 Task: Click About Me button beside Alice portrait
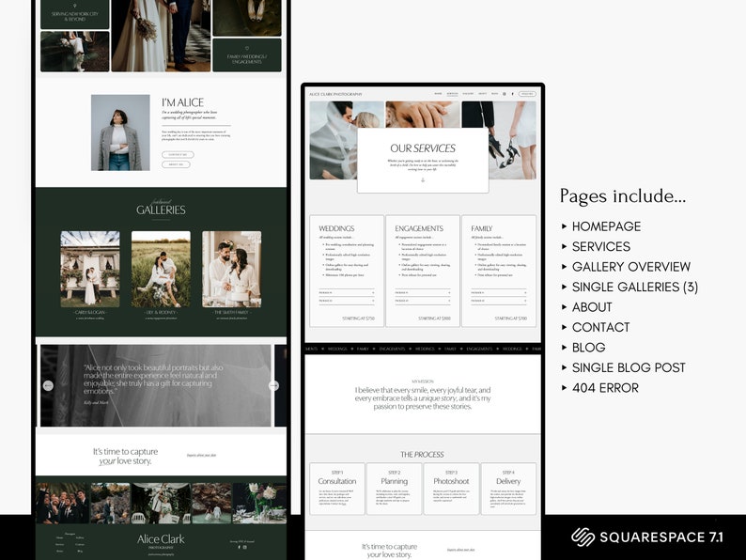point(176,164)
